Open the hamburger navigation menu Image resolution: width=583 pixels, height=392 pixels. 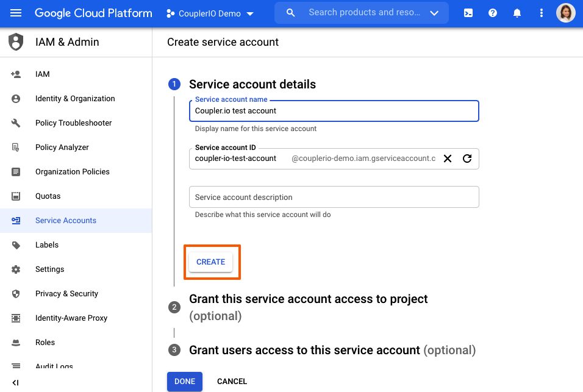pos(16,13)
